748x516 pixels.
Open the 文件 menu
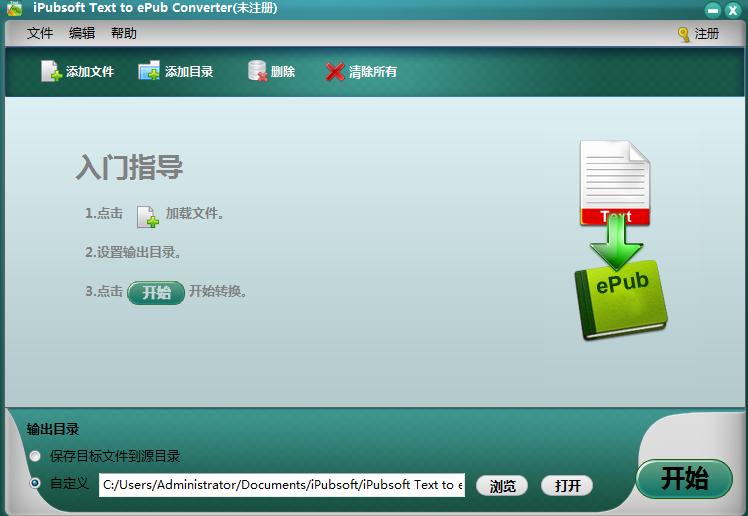pyautogui.click(x=40, y=33)
